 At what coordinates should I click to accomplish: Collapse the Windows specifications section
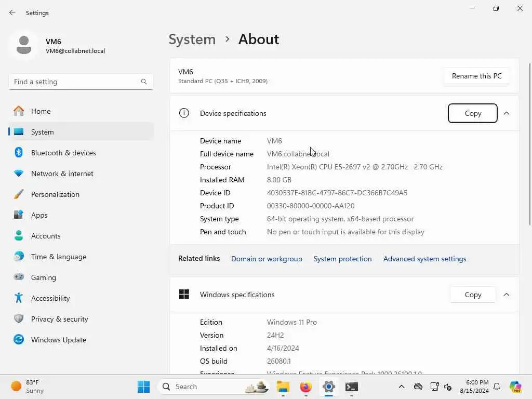[507, 295]
